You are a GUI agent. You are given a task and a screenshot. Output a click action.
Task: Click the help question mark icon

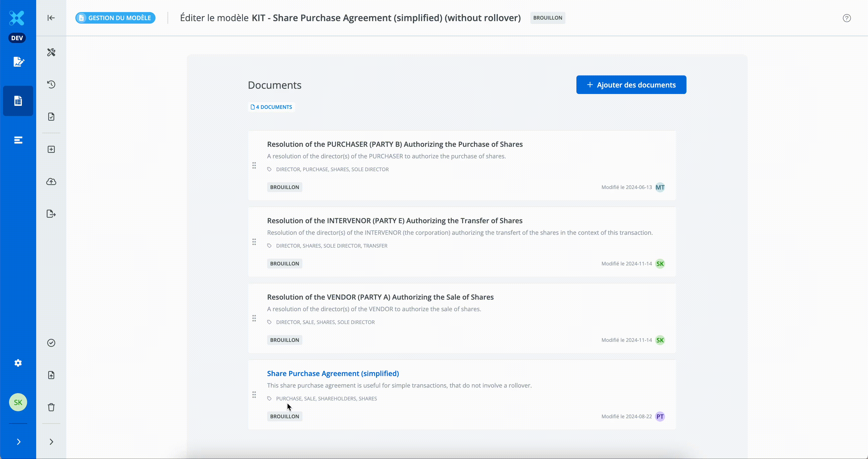coord(846,18)
